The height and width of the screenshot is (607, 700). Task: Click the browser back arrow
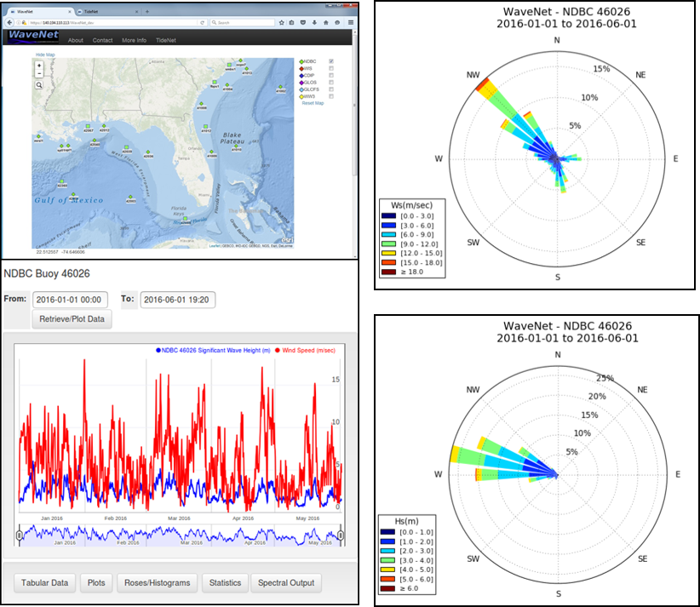[10, 22]
